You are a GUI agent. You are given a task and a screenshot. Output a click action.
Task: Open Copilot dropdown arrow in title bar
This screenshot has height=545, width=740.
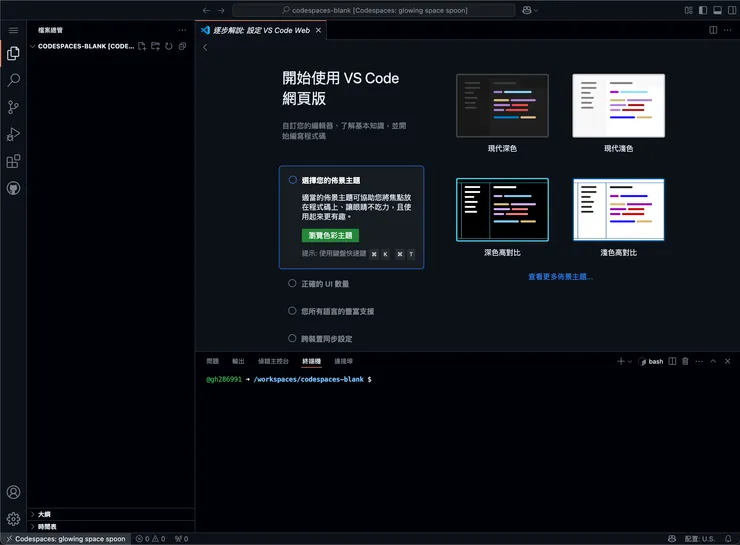[x=536, y=10]
